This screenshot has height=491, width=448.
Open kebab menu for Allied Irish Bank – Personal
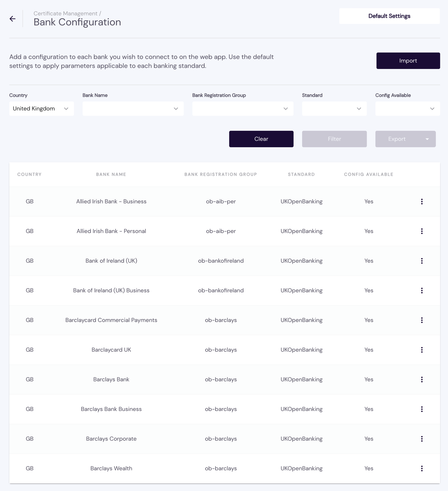422,231
